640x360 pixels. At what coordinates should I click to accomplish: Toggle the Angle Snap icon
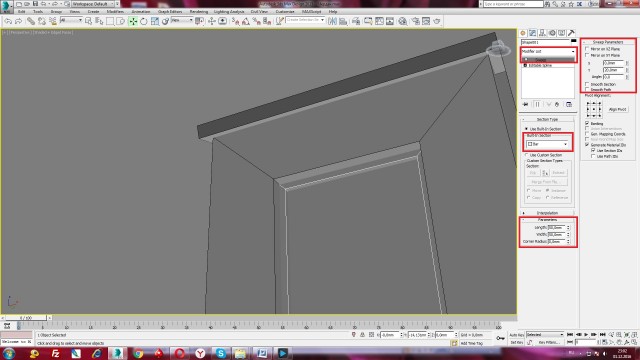click(246, 21)
